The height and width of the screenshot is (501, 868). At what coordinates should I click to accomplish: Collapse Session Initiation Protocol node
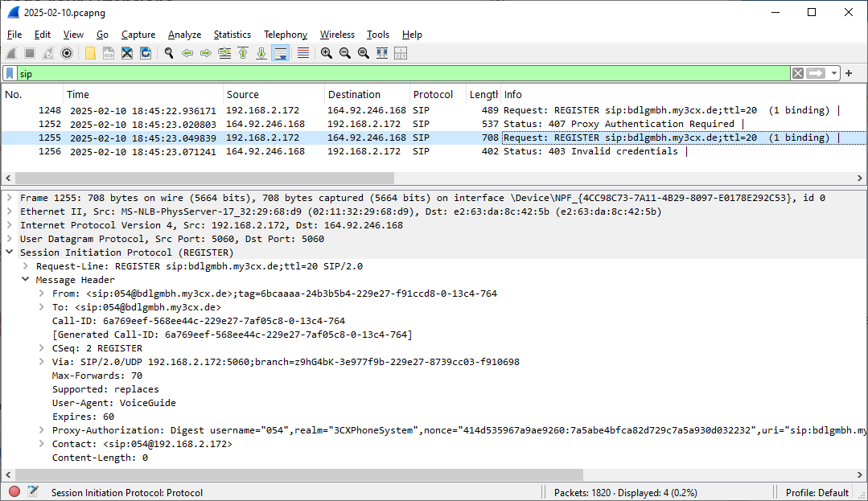click(x=10, y=253)
